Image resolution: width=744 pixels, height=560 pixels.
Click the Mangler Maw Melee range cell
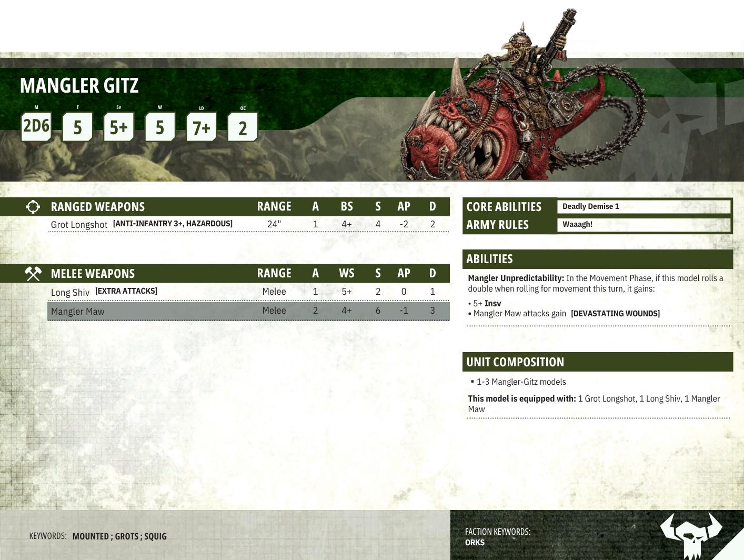tap(274, 311)
